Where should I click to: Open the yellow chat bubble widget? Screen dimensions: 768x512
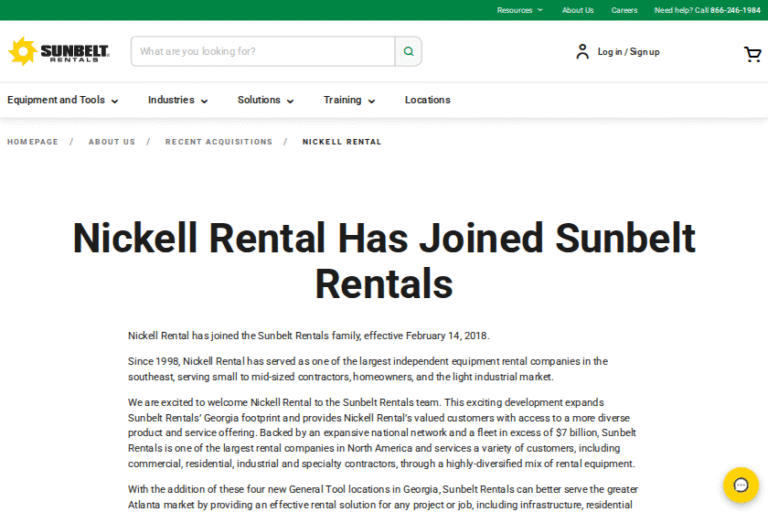coord(741,485)
